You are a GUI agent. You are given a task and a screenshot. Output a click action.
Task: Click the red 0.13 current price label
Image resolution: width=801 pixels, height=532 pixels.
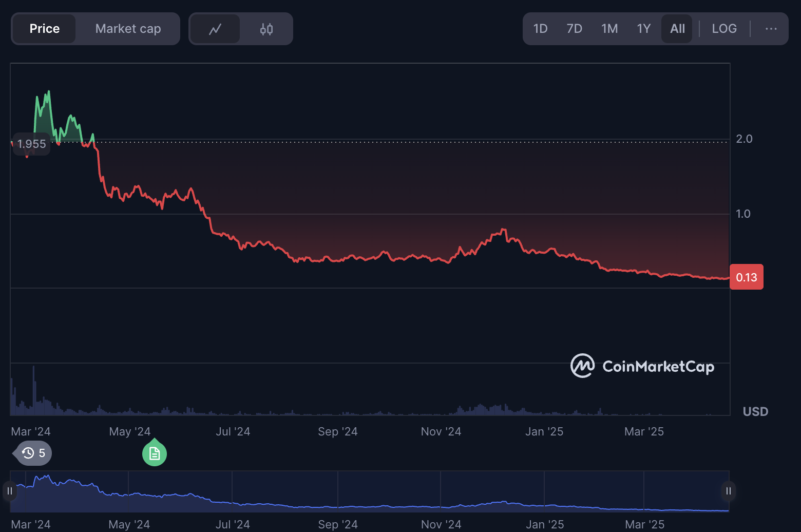(746, 277)
